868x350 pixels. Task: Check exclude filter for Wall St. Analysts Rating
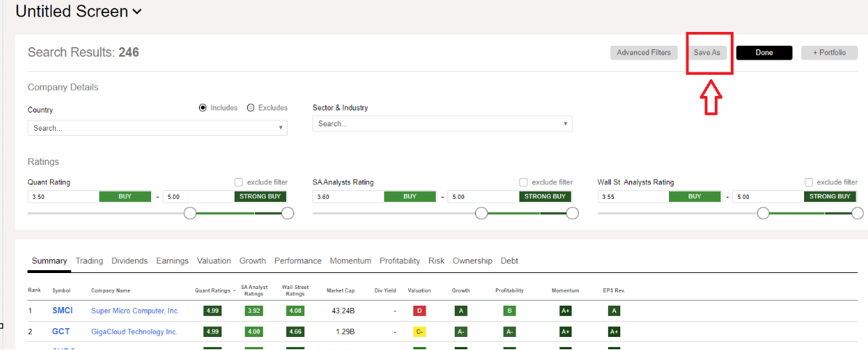808,182
